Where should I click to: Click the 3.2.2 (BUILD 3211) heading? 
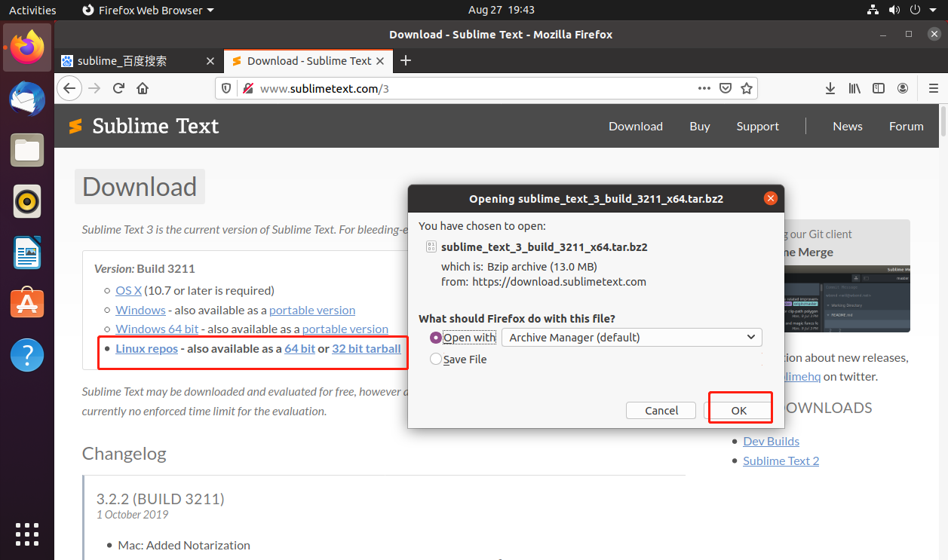coord(160,499)
